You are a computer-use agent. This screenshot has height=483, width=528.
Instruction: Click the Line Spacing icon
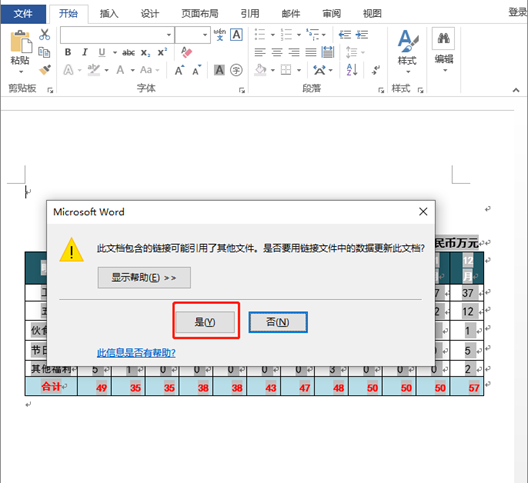(352, 52)
